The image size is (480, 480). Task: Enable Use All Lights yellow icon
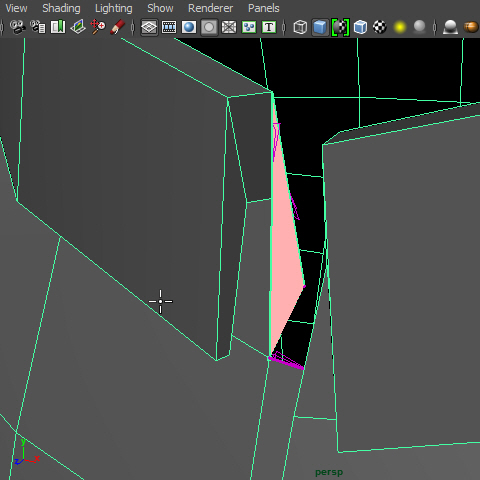pyautogui.click(x=400, y=27)
